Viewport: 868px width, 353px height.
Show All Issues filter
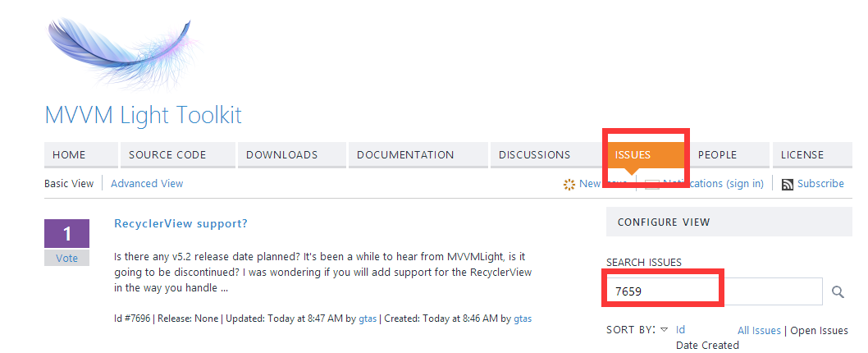click(x=759, y=330)
